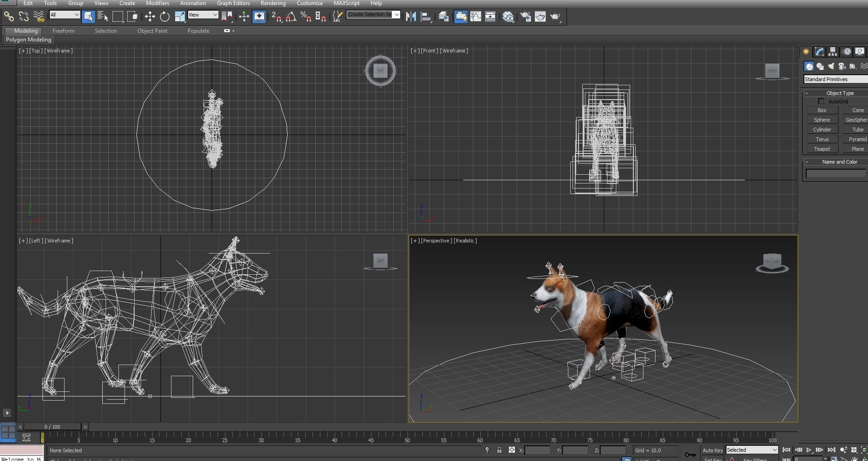
Task: Click the Edit Named Selection Sets icon
Action: [x=337, y=17]
